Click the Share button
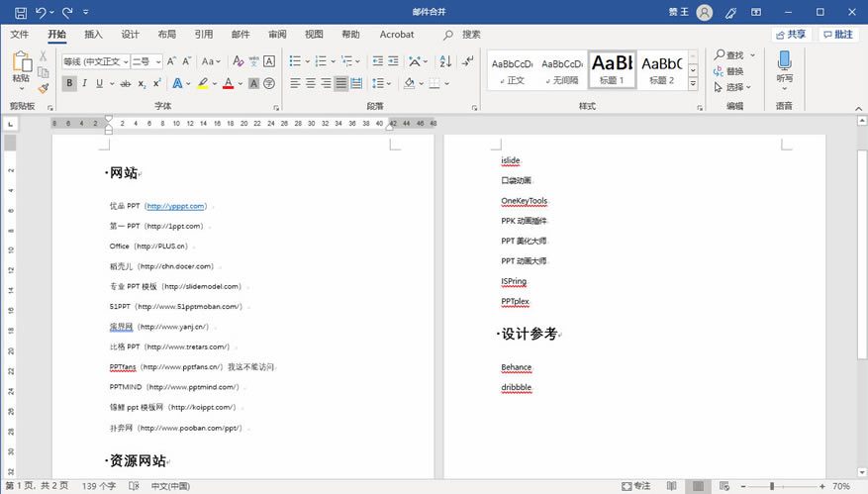This screenshot has height=494, width=868. (x=791, y=35)
